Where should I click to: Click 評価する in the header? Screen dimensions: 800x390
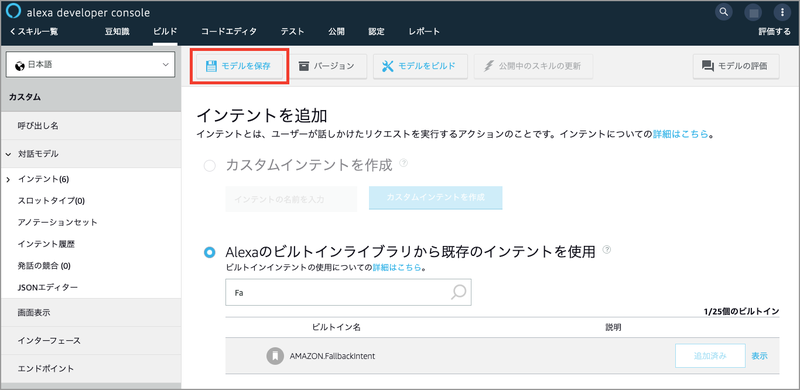(x=774, y=32)
